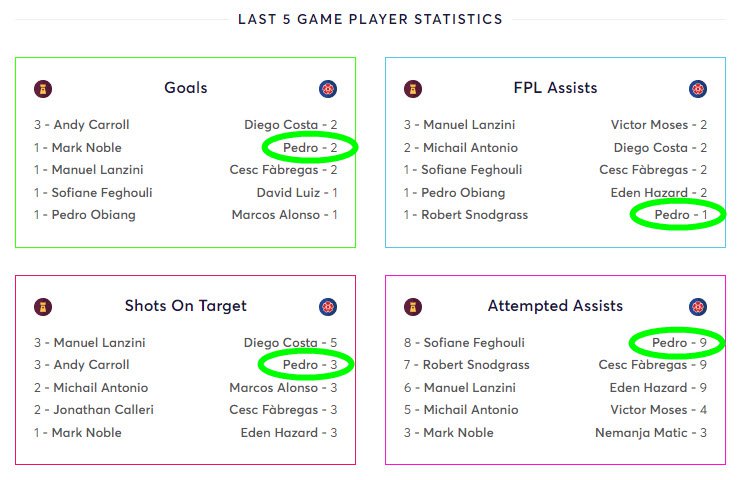Open the Attempted Assists heading
The height and width of the screenshot is (480, 741).
555,306
